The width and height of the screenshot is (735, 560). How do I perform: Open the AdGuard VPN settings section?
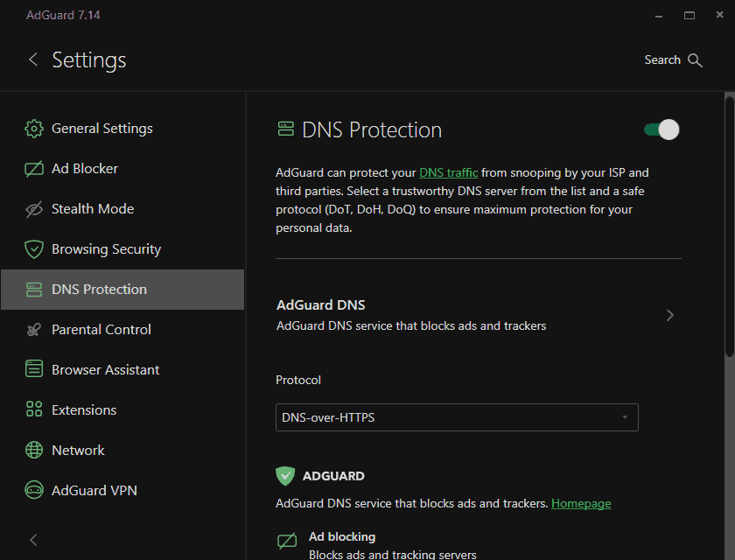pos(94,491)
